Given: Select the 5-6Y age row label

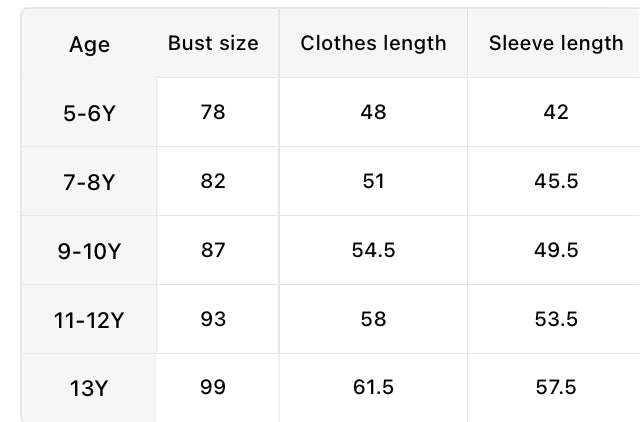Looking at the screenshot, I should tap(89, 113).
